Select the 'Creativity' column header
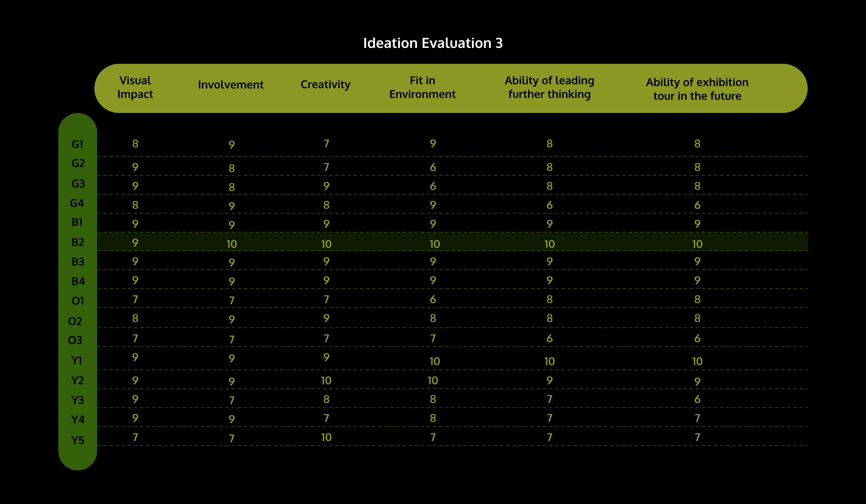Viewport: 866px width, 504px height. (x=326, y=85)
